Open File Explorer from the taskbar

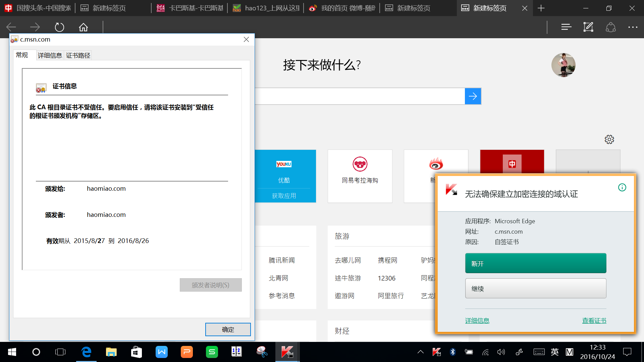click(111, 352)
